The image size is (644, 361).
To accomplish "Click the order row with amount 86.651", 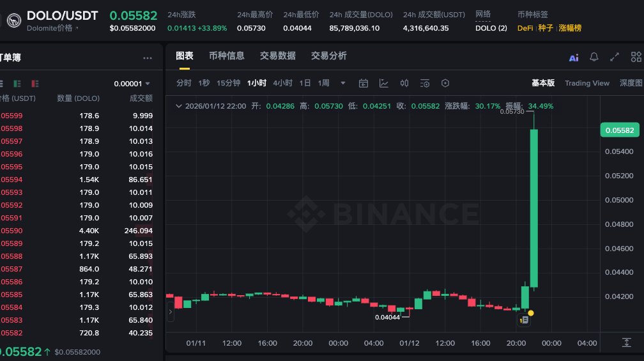I will pyautogui.click(x=77, y=180).
